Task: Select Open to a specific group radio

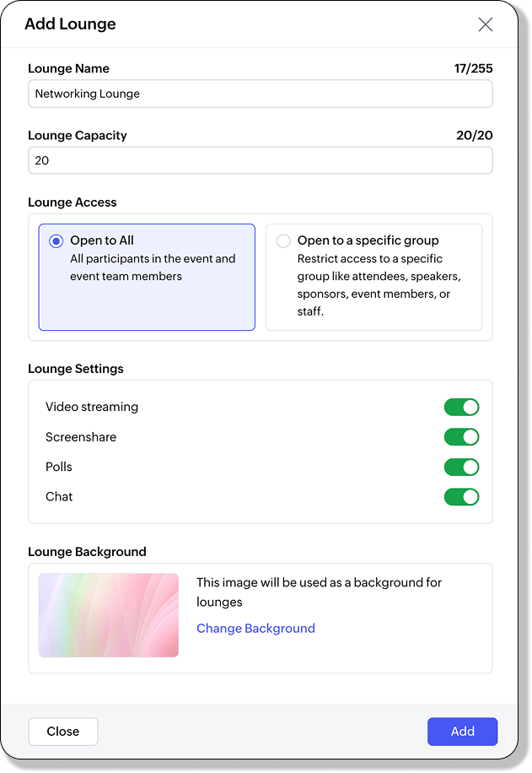Action: pyautogui.click(x=283, y=241)
